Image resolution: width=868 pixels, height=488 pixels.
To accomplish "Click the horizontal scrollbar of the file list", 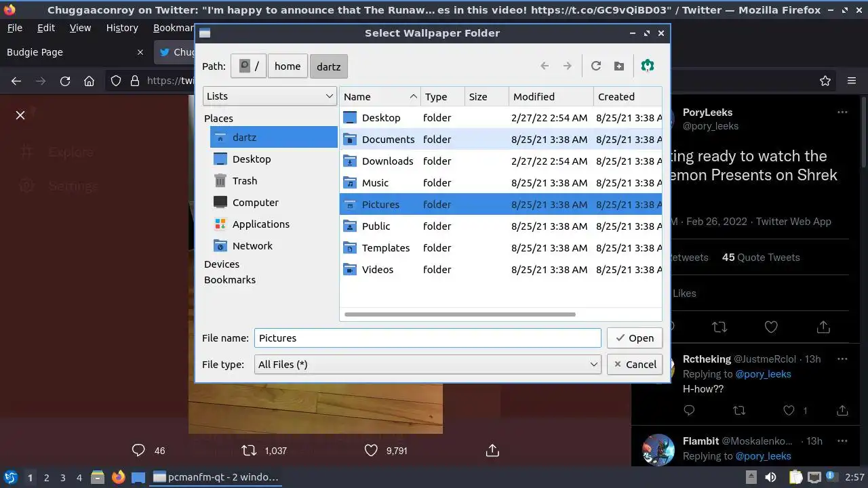I will pos(460,314).
